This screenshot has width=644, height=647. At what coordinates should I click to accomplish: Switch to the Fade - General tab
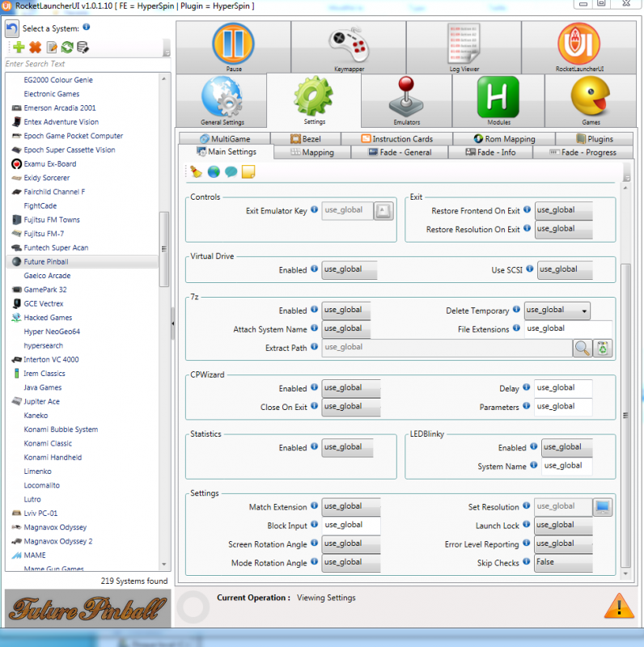(x=400, y=152)
